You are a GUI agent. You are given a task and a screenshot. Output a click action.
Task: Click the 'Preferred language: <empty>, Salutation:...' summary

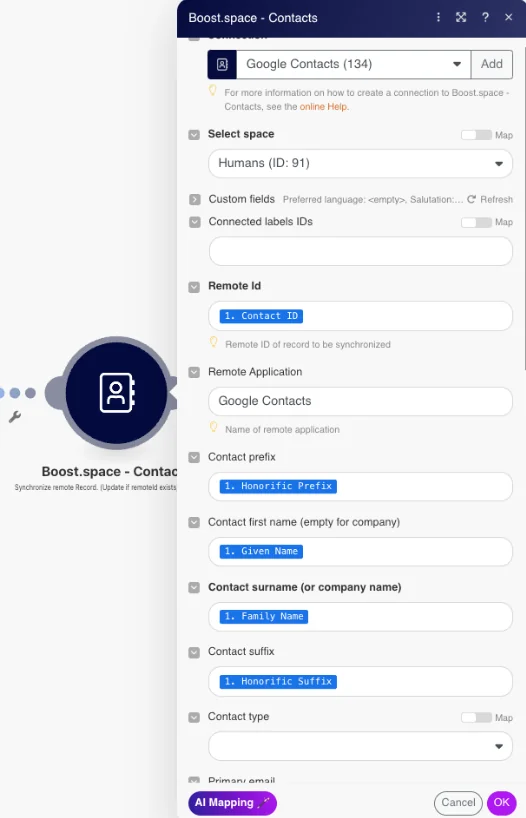point(373,199)
